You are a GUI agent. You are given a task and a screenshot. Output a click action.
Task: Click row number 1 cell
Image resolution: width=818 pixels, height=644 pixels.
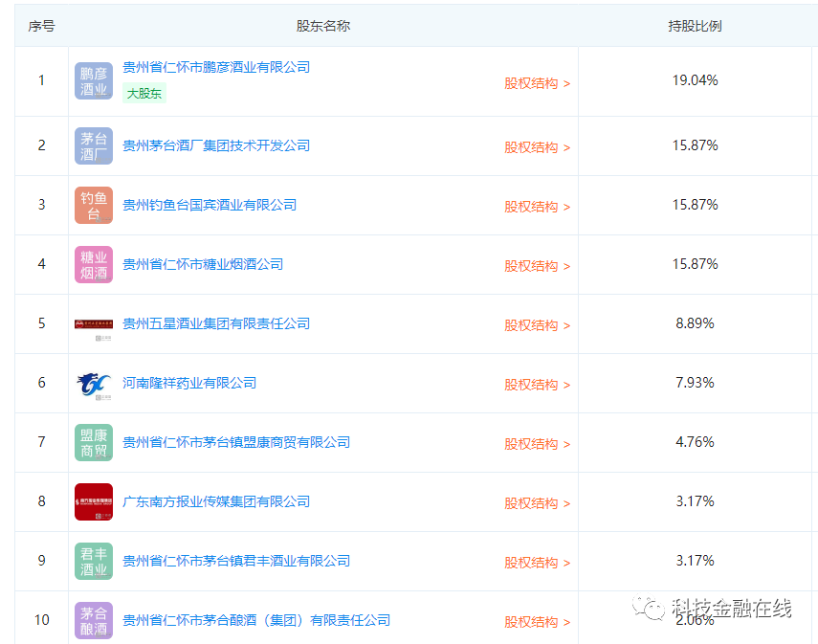(42, 80)
